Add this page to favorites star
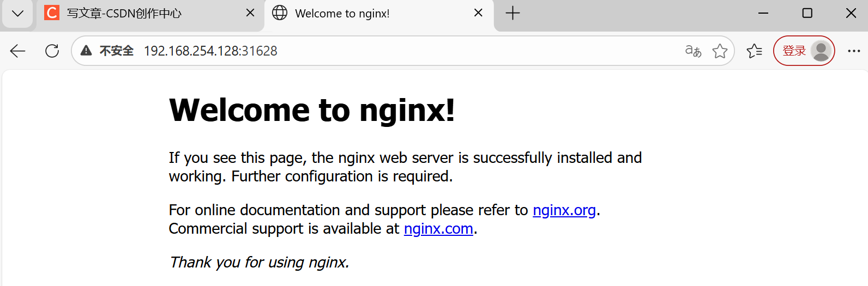868x286 pixels. point(720,51)
